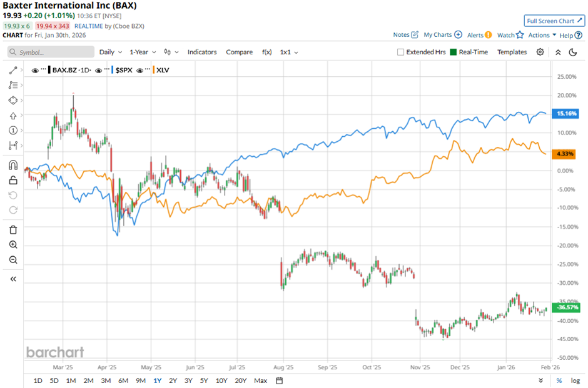The image size is (588, 388).
Task: Select the 6M time range
Action: (x=123, y=381)
